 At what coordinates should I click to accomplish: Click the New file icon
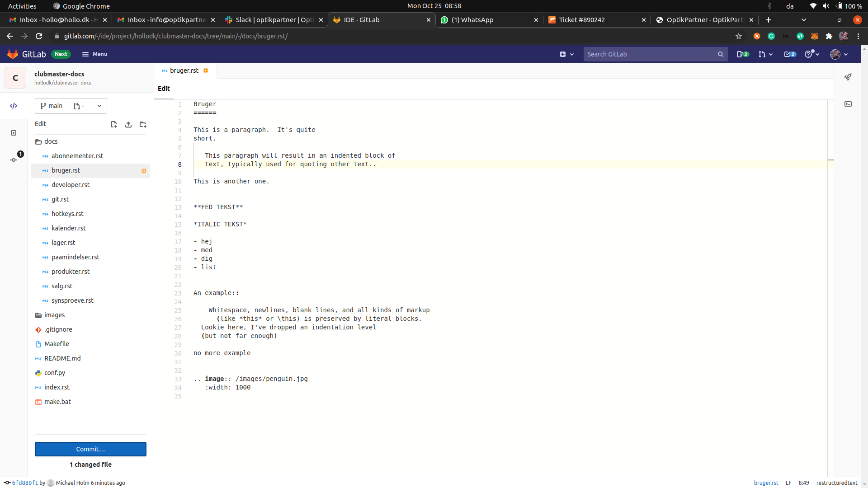point(114,125)
